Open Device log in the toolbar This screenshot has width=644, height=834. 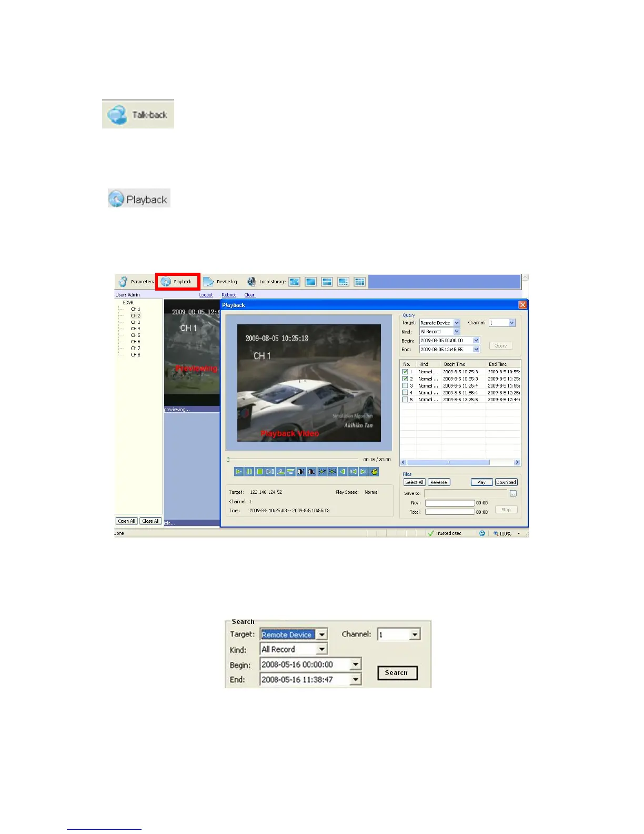point(220,282)
